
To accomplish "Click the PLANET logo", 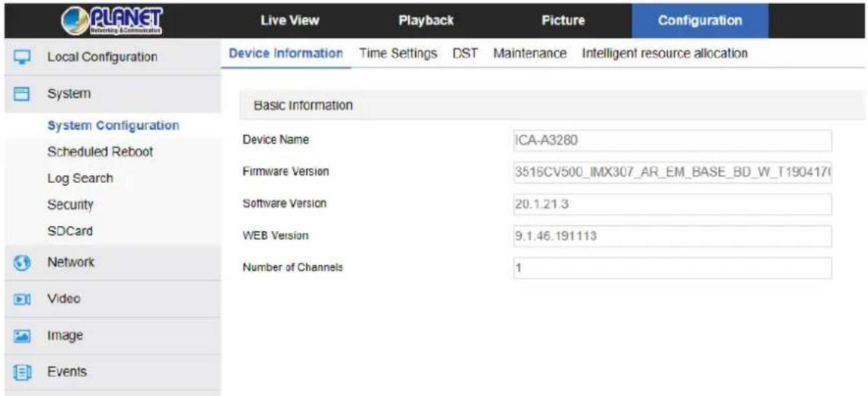I will (116, 21).
